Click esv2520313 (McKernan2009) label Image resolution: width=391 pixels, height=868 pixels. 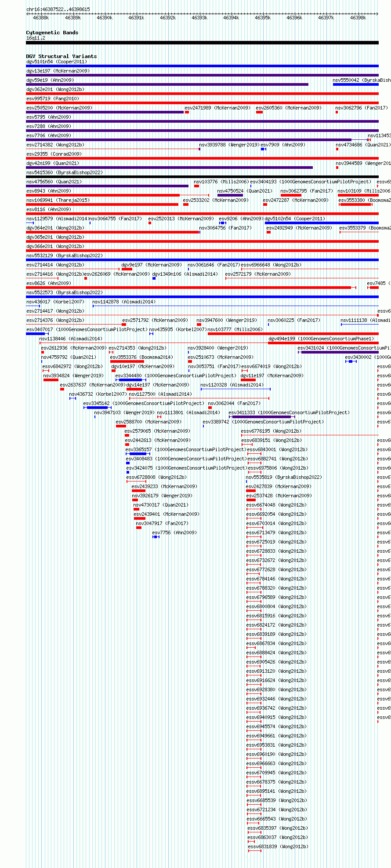(x=181, y=219)
